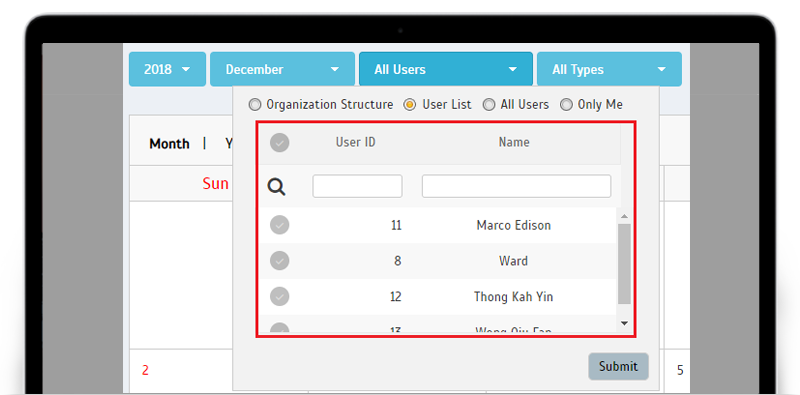Viewport: 800px width, 395px height.
Task: Click the User ID column header
Action: pyautogui.click(x=356, y=142)
